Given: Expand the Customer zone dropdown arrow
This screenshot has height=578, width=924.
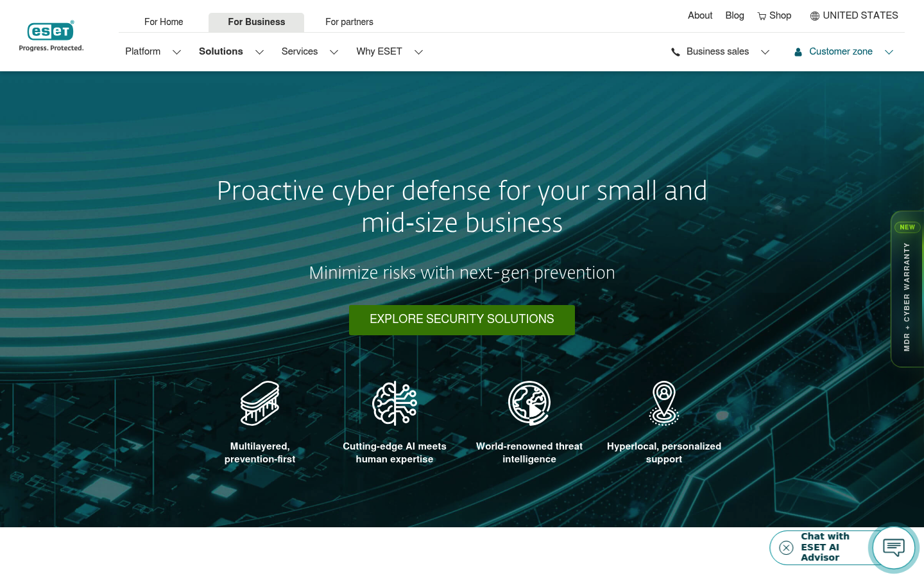Looking at the screenshot, I should coord(889,52).
